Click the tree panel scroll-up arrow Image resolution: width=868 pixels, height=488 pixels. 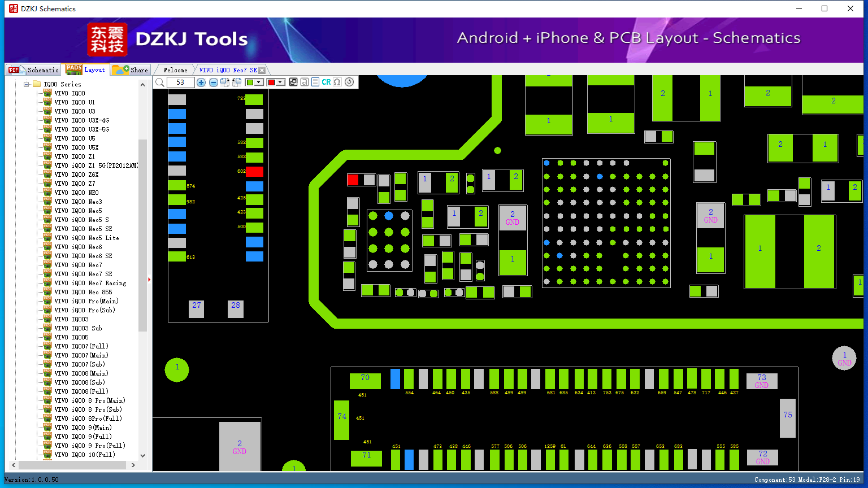(142, 84)
